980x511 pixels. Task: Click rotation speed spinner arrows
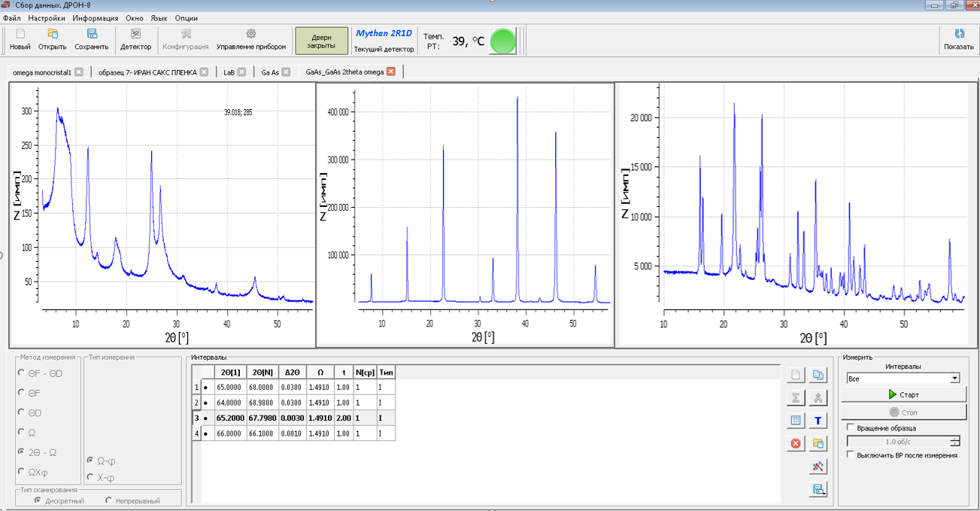pyautogui.click(x=954, y=442)
